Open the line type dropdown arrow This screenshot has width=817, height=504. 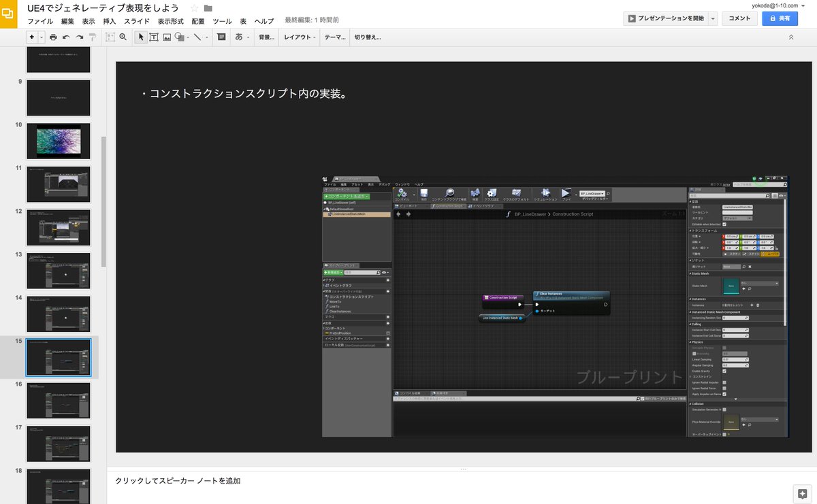coord(206,37)
